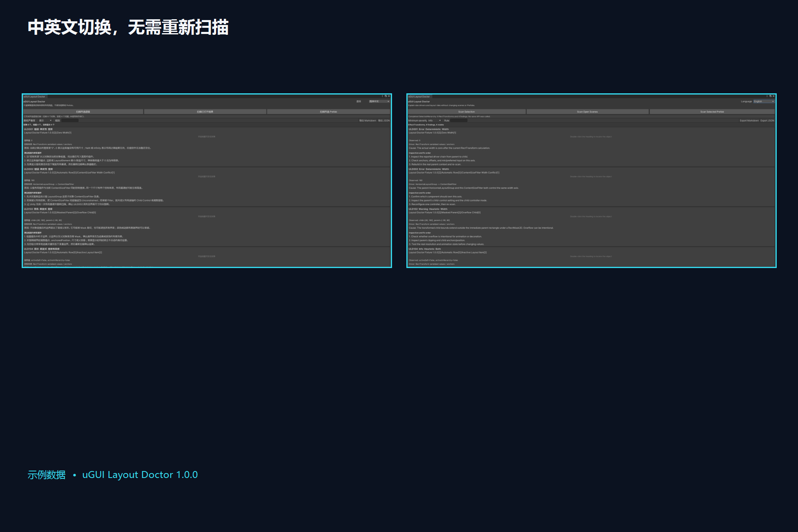This screenshot has width=798, height=532.
Task: Maximize the English Layout Doctor window
Action: point(770,96)
